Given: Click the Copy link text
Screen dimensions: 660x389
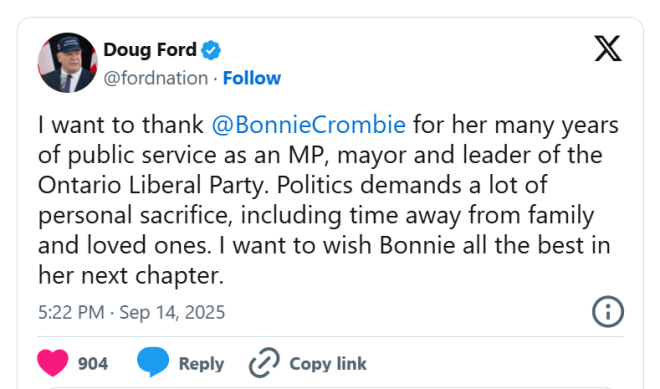Looking at the screenshot, I should coord(328,364).
